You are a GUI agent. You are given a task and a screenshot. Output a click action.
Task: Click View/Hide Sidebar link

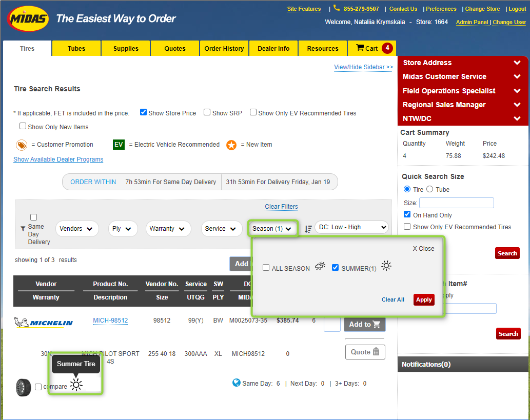click(x=363, y=67)
